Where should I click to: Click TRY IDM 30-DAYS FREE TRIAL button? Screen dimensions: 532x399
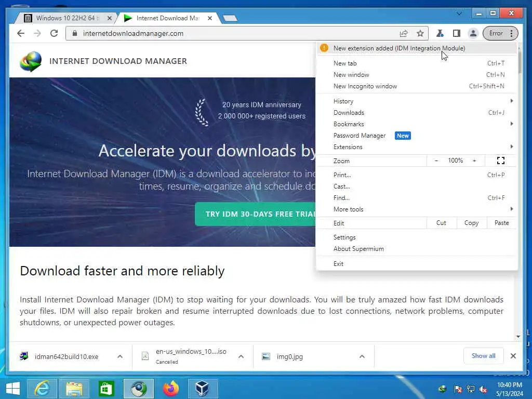255,214
